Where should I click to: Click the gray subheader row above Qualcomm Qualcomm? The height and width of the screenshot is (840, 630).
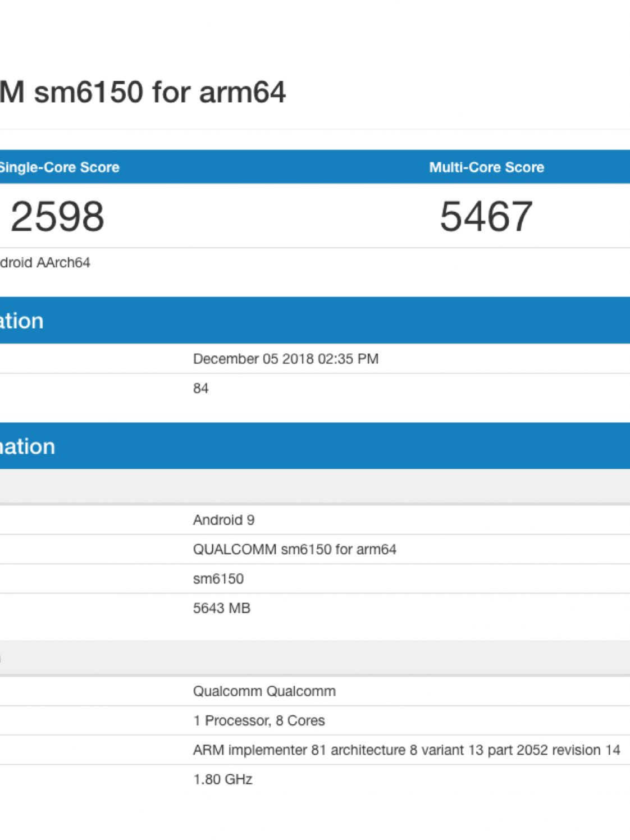tap(314, 658)
